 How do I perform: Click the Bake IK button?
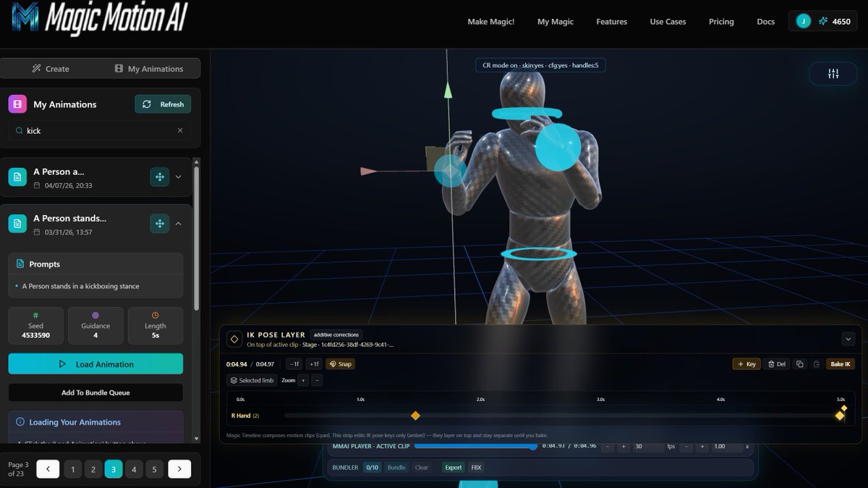coord(841,364)
